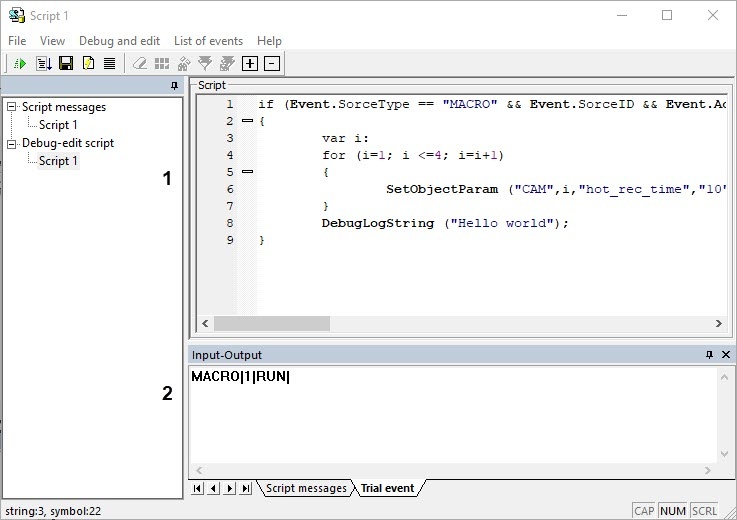737x520 pixels.
Task: Toggle pin on Input-Output panel
Action: point(709,355)
